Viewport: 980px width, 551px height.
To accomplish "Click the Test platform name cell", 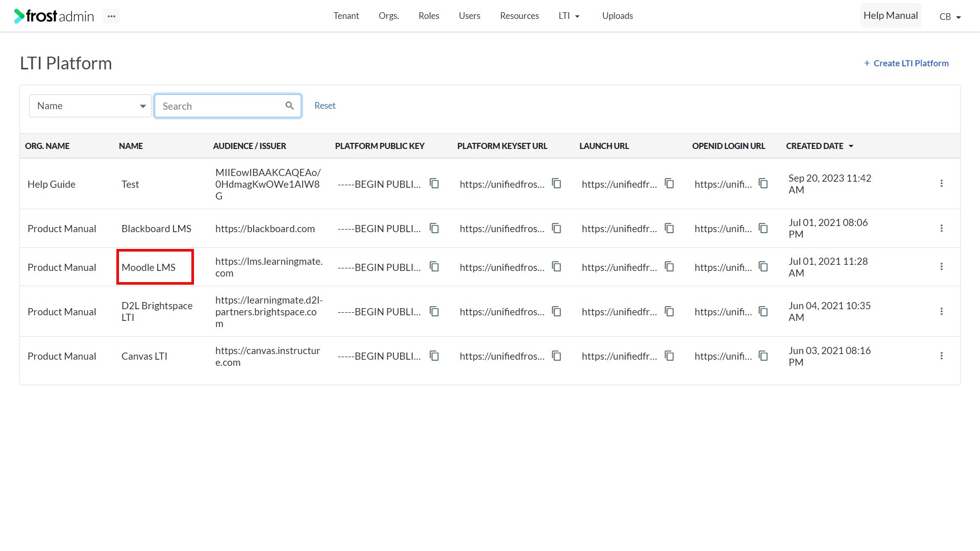I will (x=130, y=184).
